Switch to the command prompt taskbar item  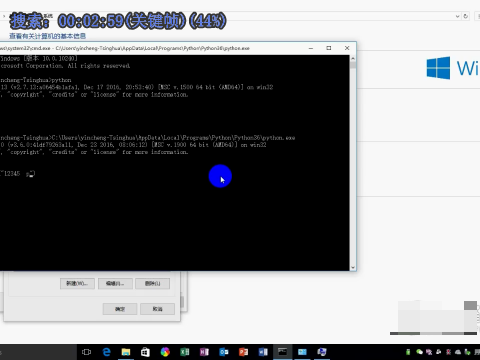[283, 352]
